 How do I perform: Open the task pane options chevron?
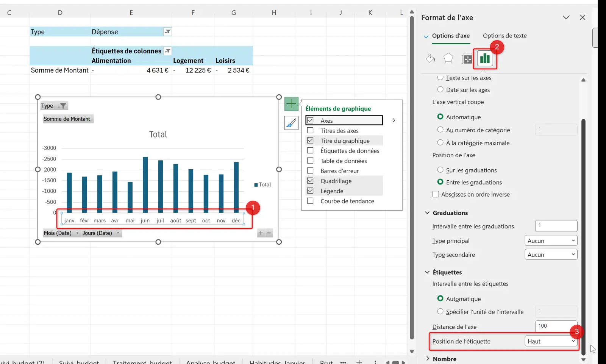[x=566, y=17]
